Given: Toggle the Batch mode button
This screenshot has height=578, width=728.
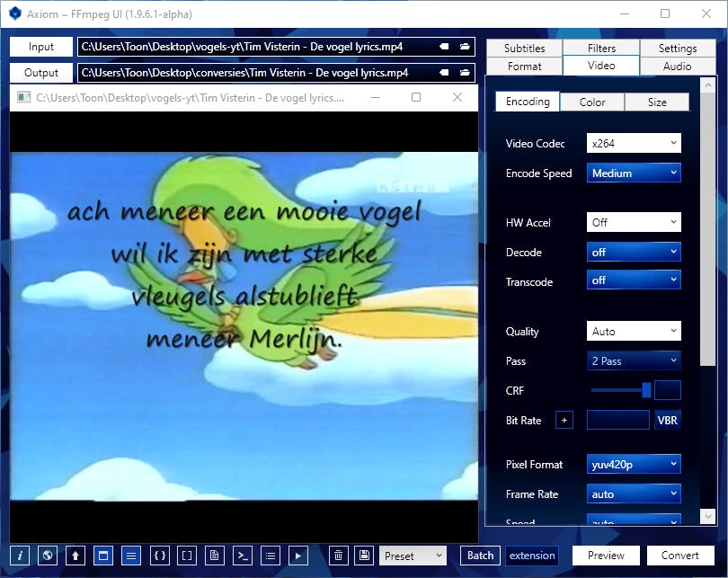Looking at the screenshot, I should (480, 556).
